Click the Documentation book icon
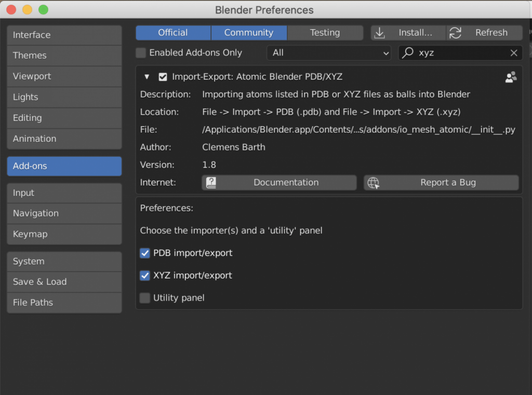532x395 pixels. pos(211,182)
